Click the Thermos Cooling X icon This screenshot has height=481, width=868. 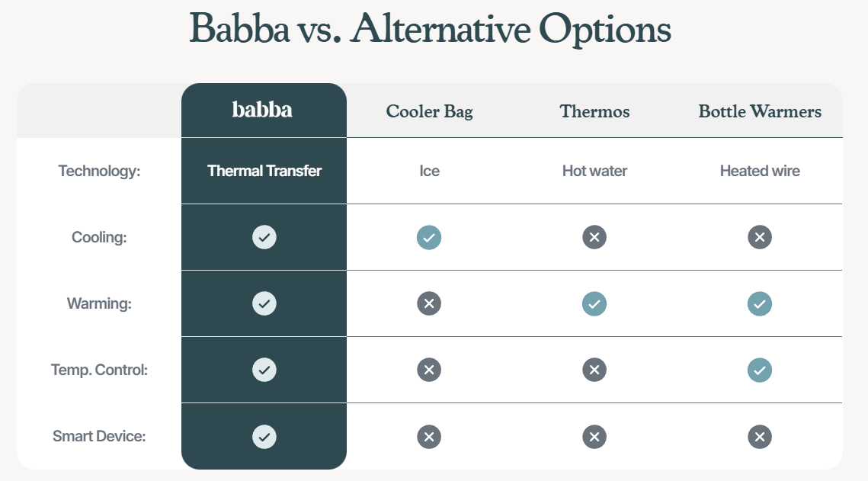pyautogui.click(x=594, y=237)
